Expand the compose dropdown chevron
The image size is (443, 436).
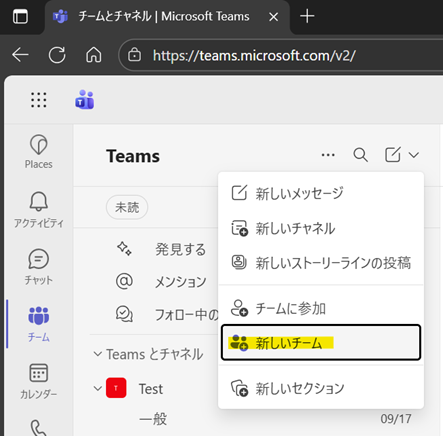[414, 155]
